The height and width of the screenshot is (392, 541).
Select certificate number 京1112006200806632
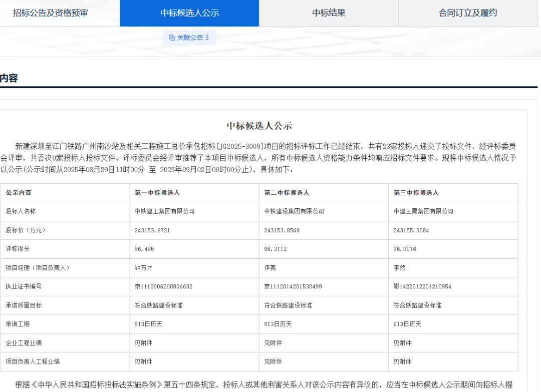[163, 286]
